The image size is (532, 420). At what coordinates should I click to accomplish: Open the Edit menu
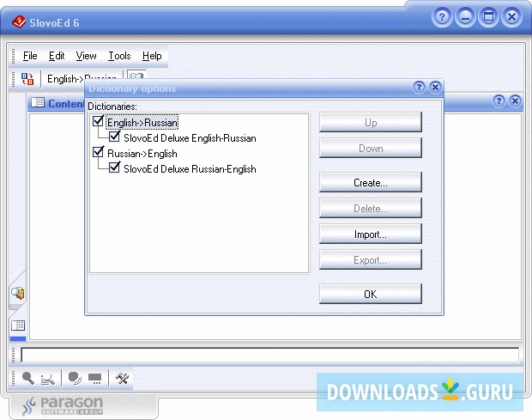tap(57, 56)
